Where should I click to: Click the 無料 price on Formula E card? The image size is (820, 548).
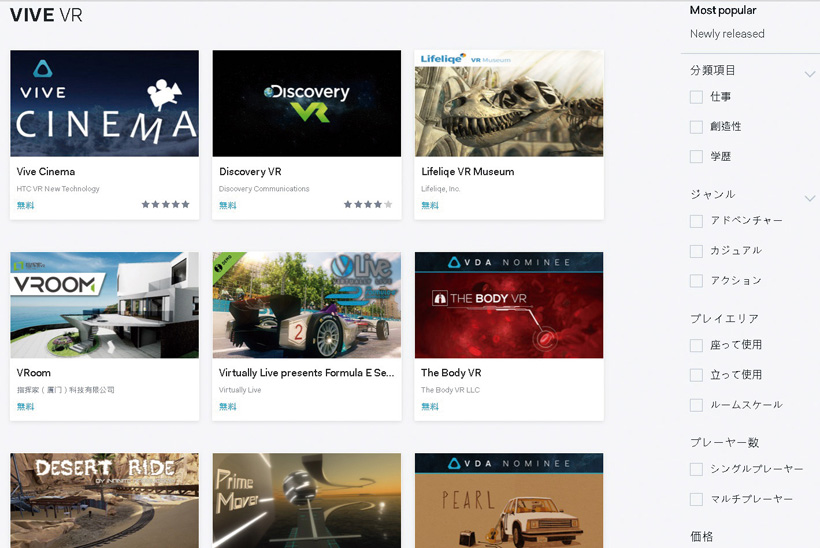(x=227, y=407)
